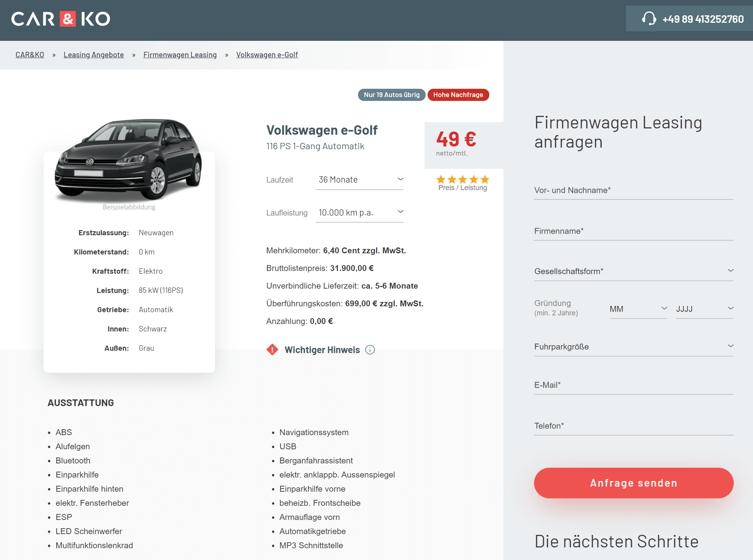This screenshot has width=753, height=560.
Task: Click the AUSSTATTUNG heading
Action: 81,403
